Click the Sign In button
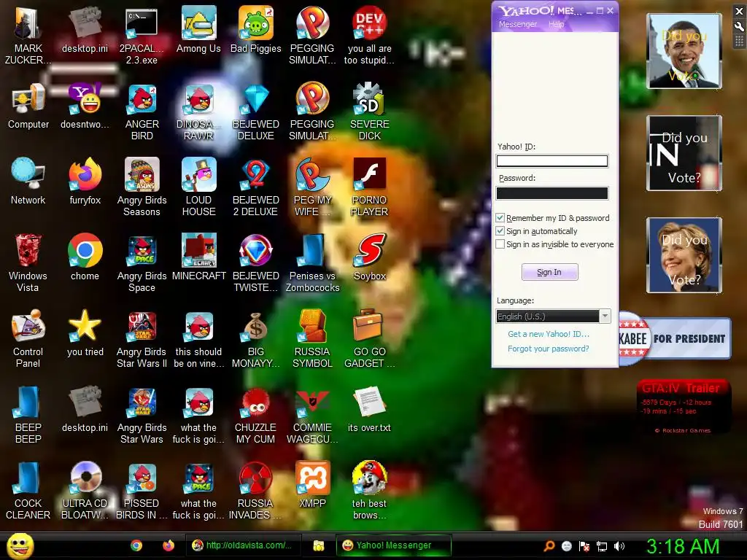The image size is (747, 560). pyautogui.click(x=549, y=272)
